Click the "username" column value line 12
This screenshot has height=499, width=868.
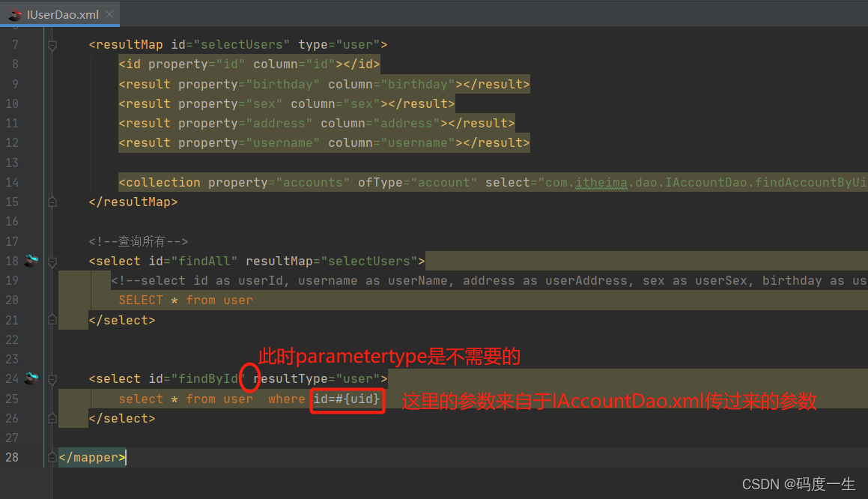tap(418, 143)
